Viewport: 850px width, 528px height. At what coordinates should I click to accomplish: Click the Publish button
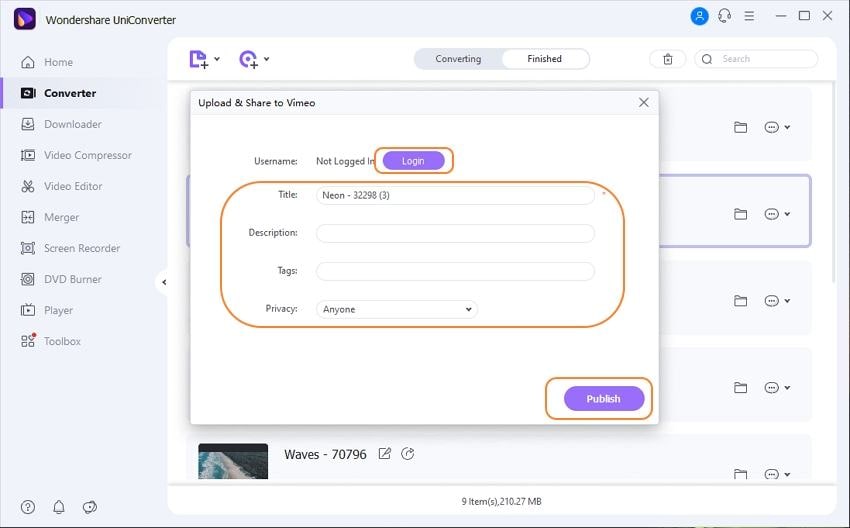(x=604, y=398)
